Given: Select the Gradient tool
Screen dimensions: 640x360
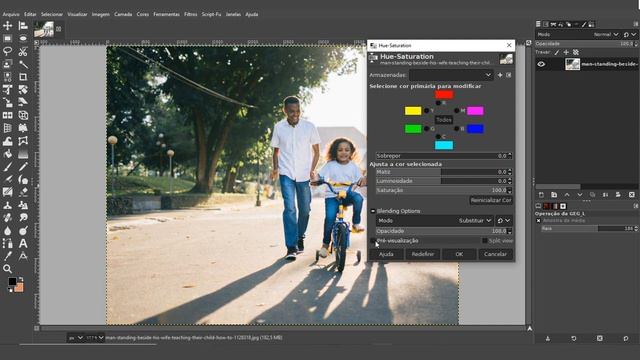Looking at the screenshot, I should click(x=23, y=154).
